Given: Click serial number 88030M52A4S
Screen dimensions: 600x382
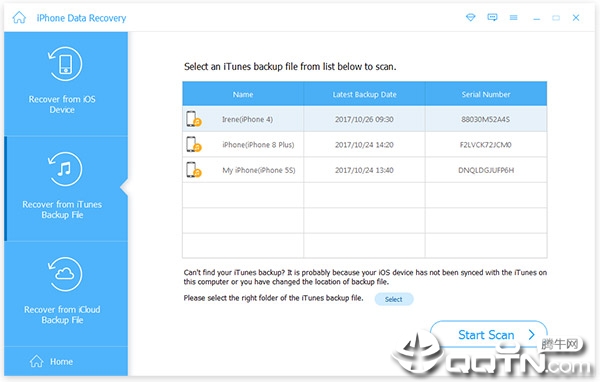Looking at the screenshot, I should pos(486,119).
